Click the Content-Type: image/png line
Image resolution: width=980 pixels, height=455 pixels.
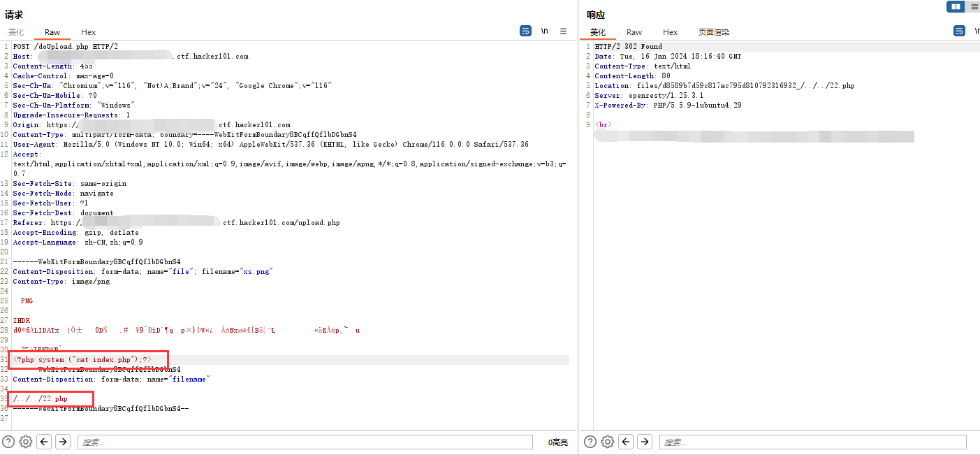tap(61, 281)
